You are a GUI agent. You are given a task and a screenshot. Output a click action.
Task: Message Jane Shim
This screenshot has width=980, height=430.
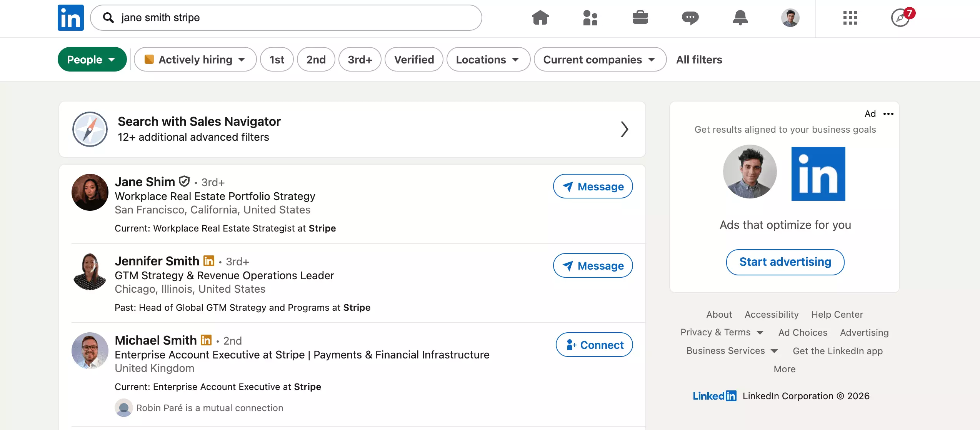(x=593, y=186)
